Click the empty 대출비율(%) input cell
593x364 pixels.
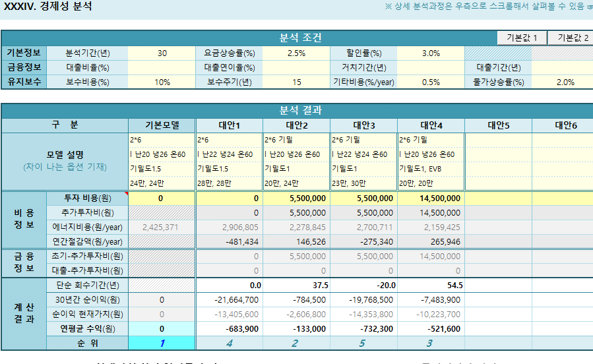[x=162, y=68]
